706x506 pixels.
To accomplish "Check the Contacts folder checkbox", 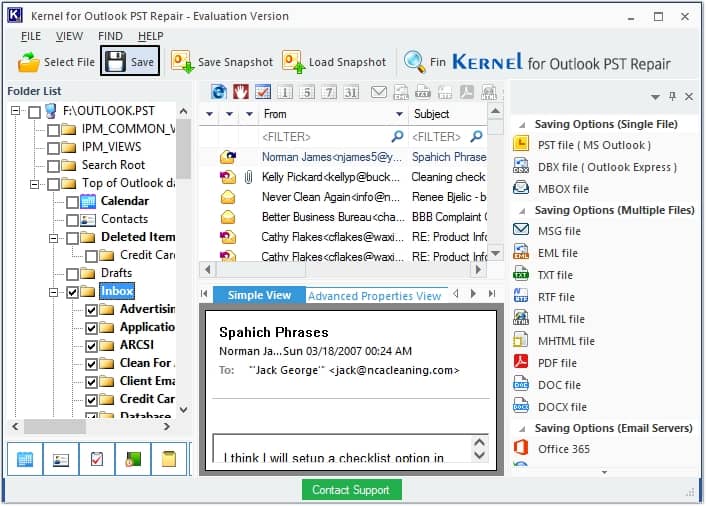I will [x=72, y=220].
